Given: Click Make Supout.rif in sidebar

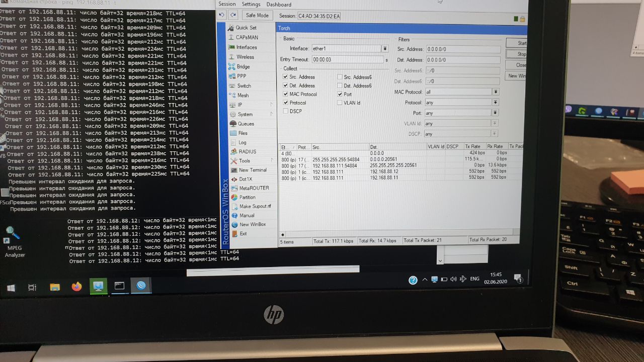Looking at the screenshot, I should (x=255, y=206).
